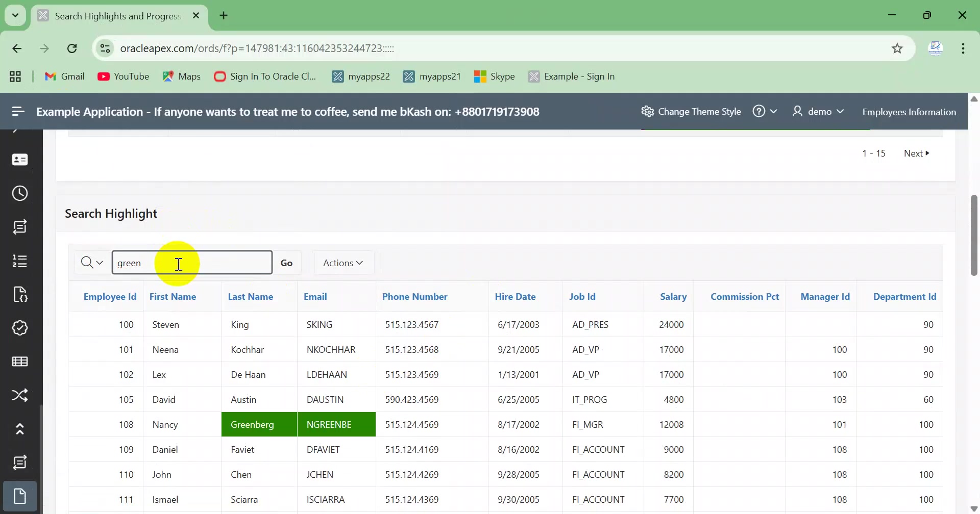Screen dimensions: 980x514
Task: Open the Gmail bookmark
Action: click(65, 76)
